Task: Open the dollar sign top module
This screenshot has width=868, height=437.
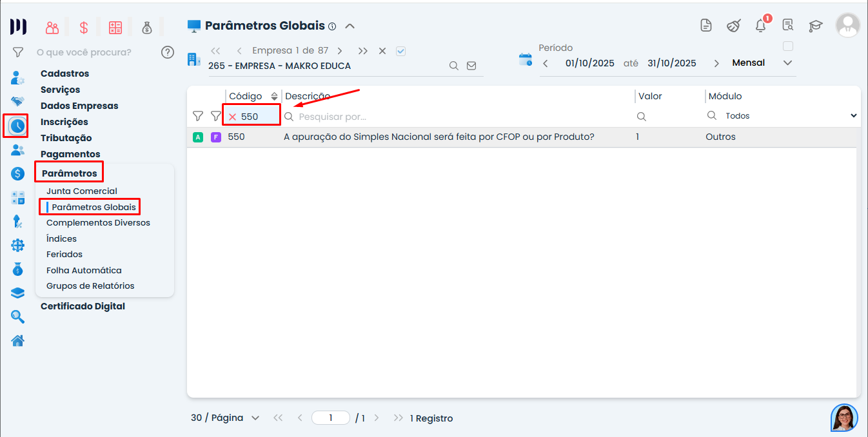Action: click(84, 28)
